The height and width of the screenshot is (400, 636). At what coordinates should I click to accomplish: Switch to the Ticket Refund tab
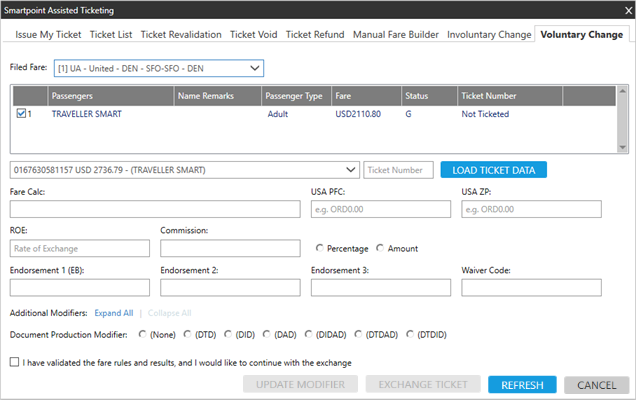point(316,35)
